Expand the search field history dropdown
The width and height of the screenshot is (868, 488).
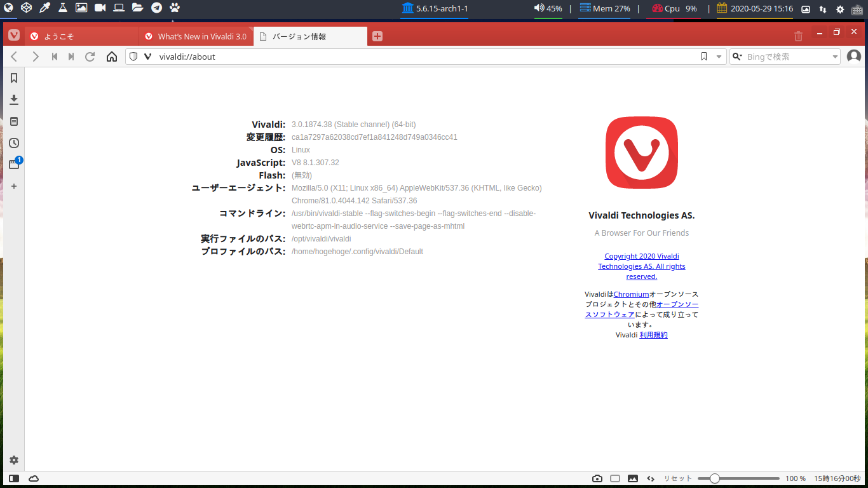point(835,57)
